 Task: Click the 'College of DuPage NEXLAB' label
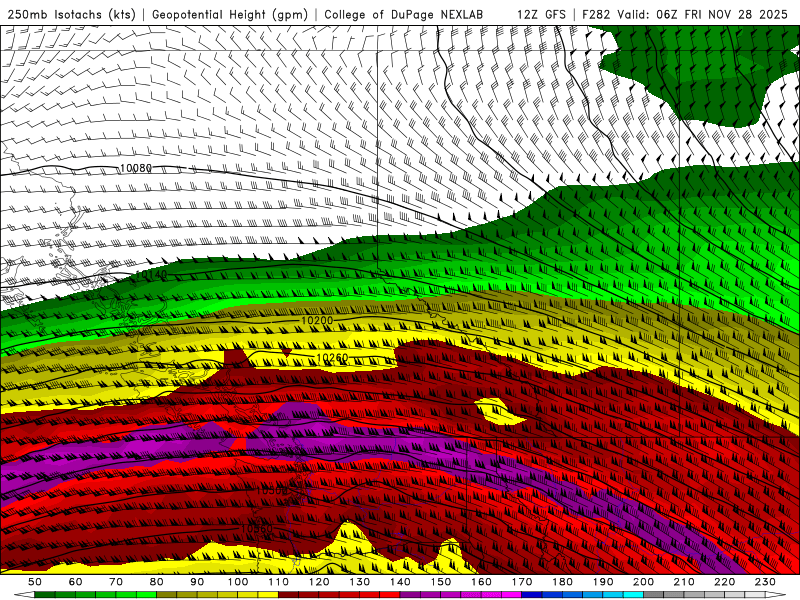404,14
